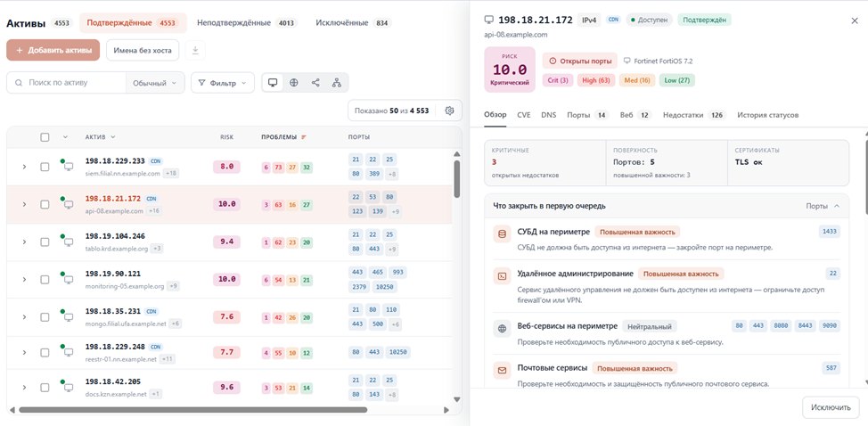This screenshot has height=426, width=868.
Task: Click the table horizontal scrollbar
Action: [x=192, y=410]
